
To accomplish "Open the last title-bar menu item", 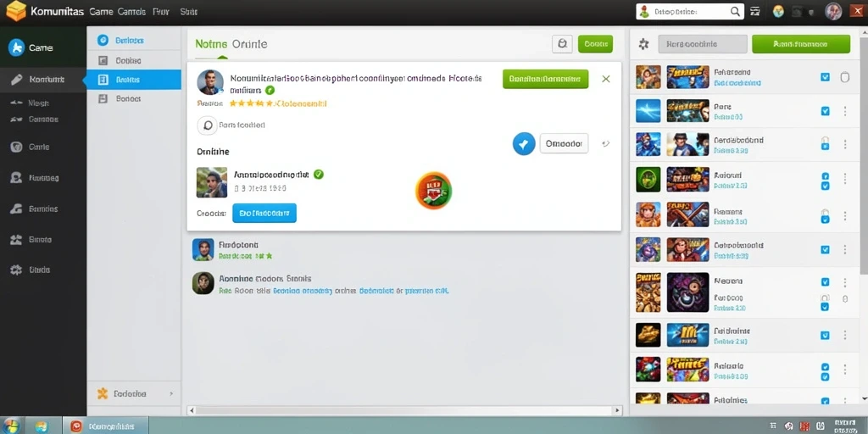I will pos(189,11).
